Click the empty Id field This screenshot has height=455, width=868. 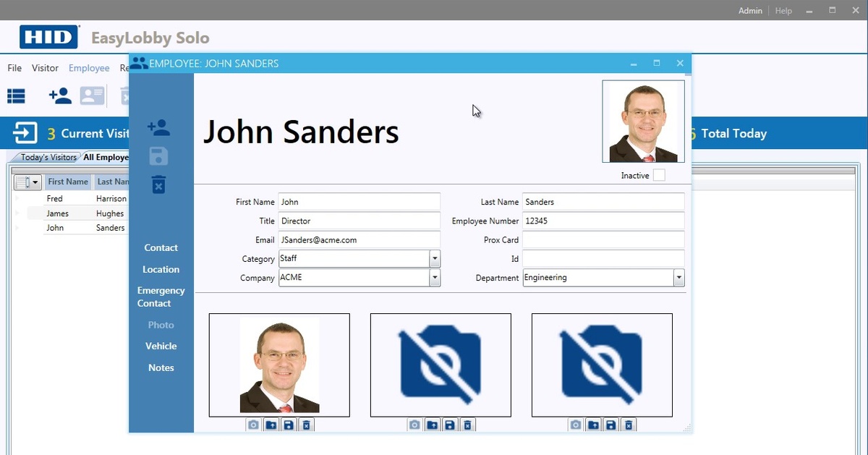click(603, 258)
